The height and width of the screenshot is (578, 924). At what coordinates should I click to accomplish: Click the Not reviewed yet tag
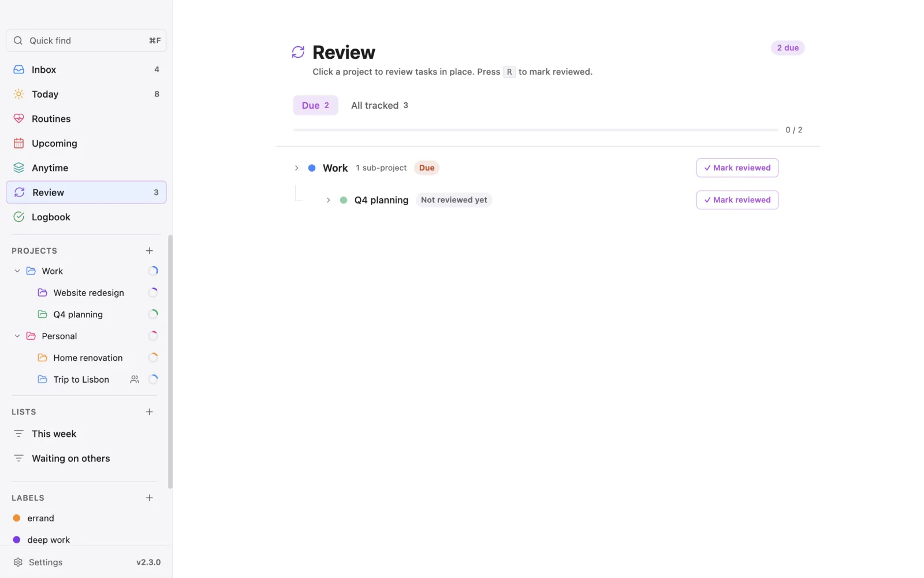[x=454, y=200]
